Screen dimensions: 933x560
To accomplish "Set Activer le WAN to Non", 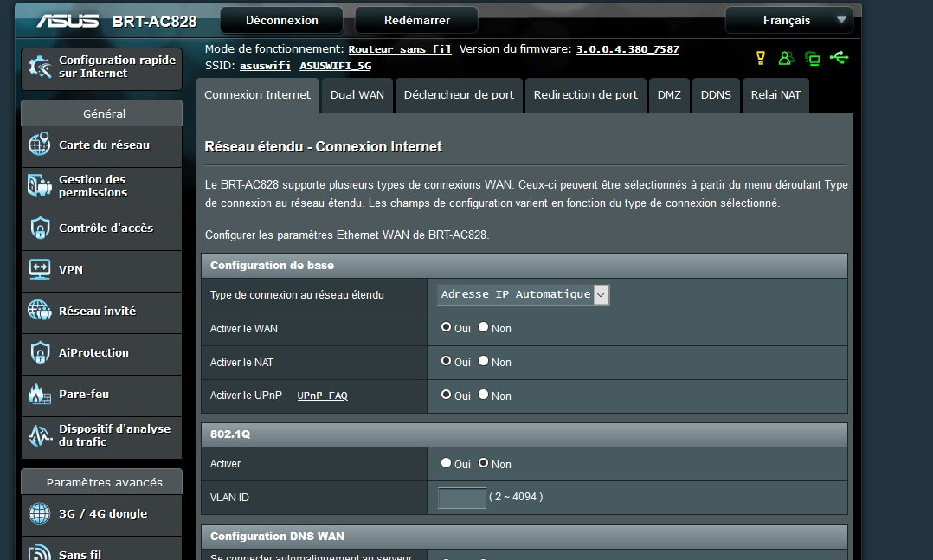I will pos(483,326).
